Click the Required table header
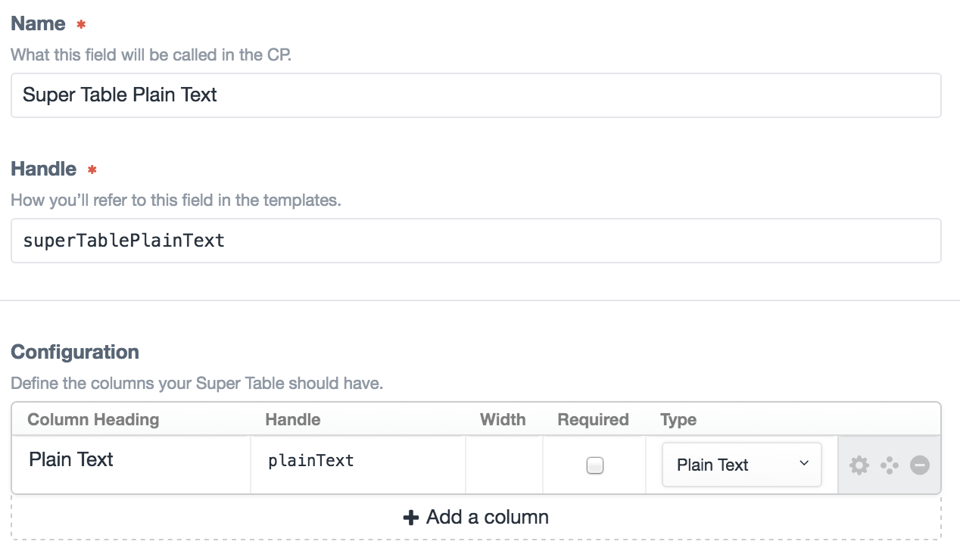 (593, 419)
